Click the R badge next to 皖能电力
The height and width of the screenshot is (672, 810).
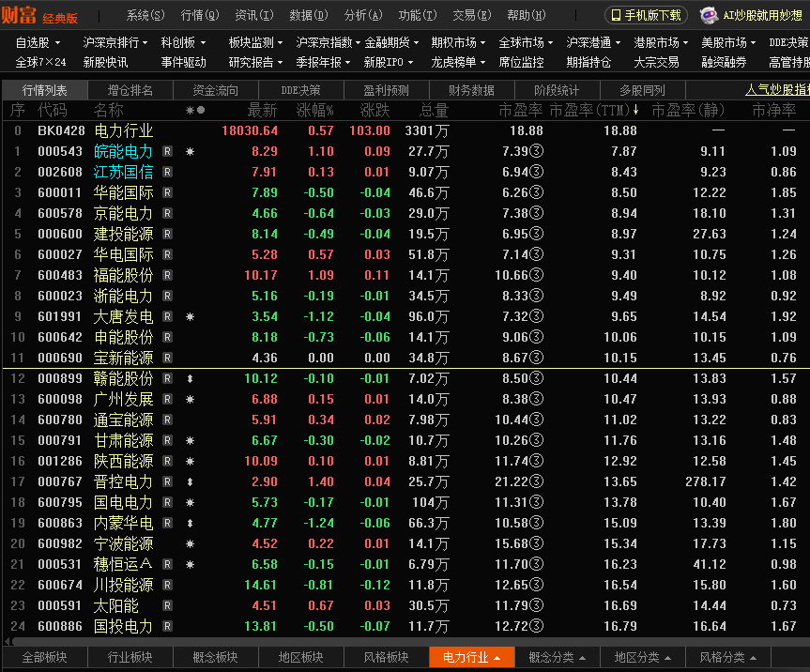(167, 151)
